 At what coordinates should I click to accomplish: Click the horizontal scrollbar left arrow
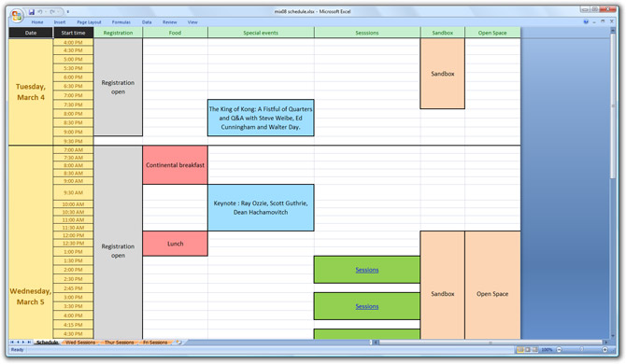point(376,343)
